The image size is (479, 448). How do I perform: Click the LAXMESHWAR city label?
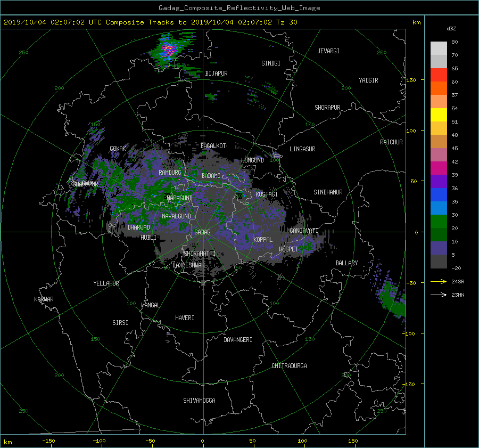click(188, 265)
